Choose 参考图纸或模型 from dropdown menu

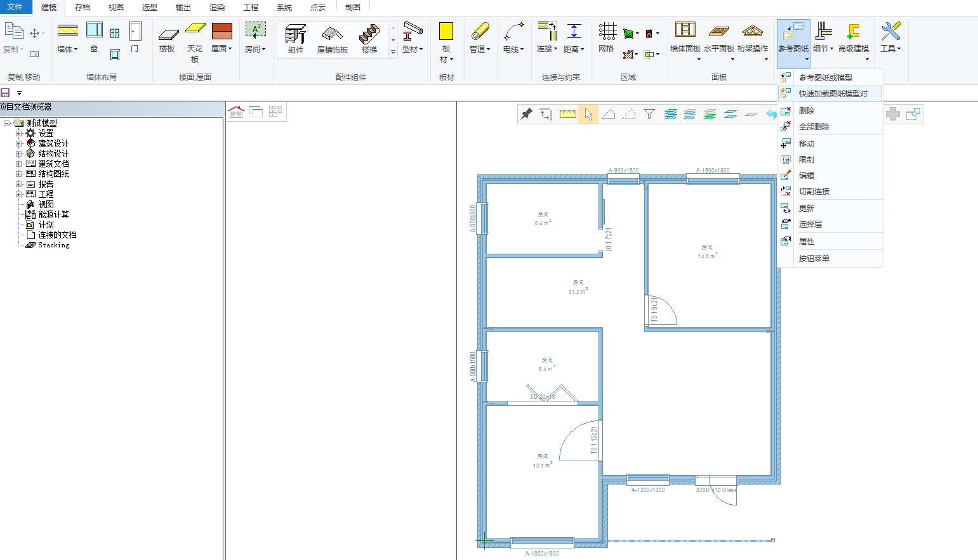[830, 77]
